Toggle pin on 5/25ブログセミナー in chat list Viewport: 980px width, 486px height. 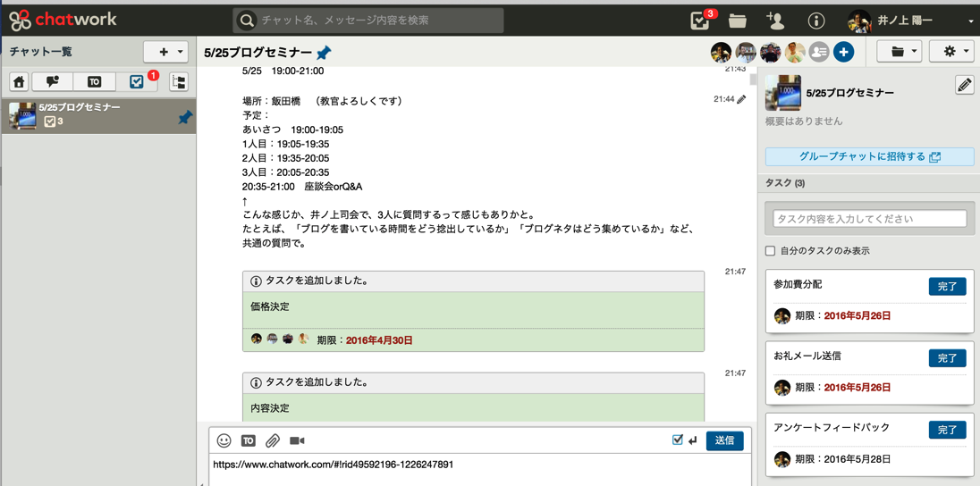coord(184,117)
